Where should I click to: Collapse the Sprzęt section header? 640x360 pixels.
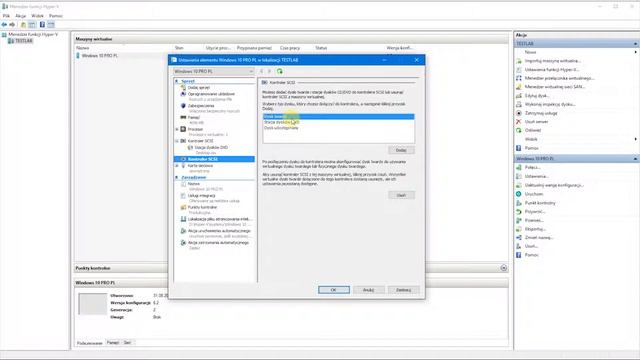click(177, 81)
